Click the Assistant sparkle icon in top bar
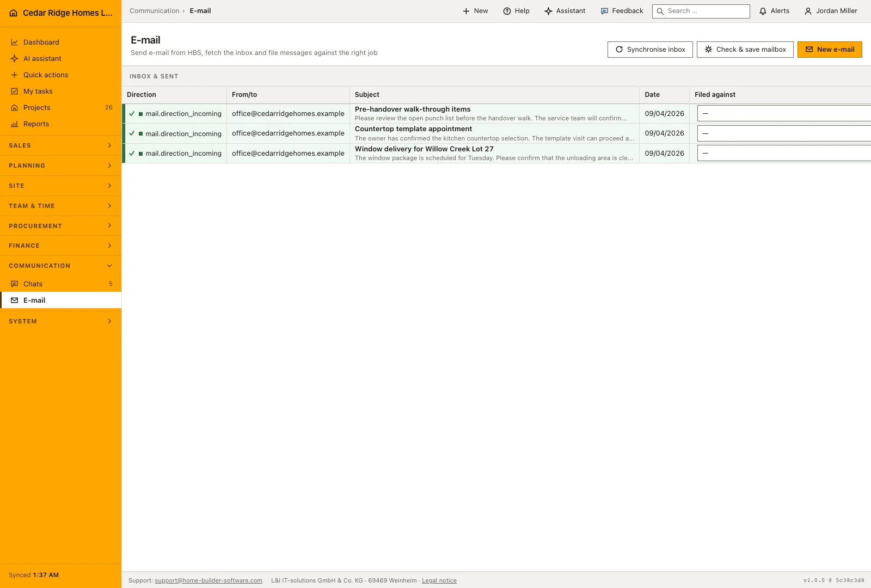Image resolution: width=871 pixels, height=588 pixels. pos(548,11)
